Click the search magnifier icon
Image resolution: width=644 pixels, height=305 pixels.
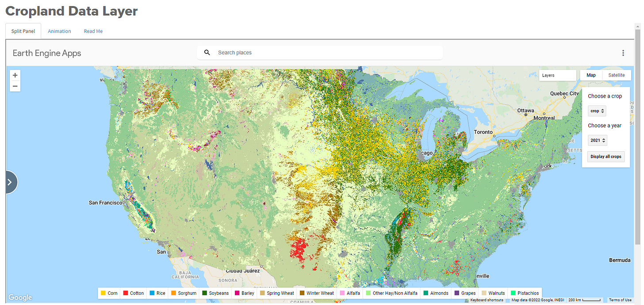tap(207, 53)
